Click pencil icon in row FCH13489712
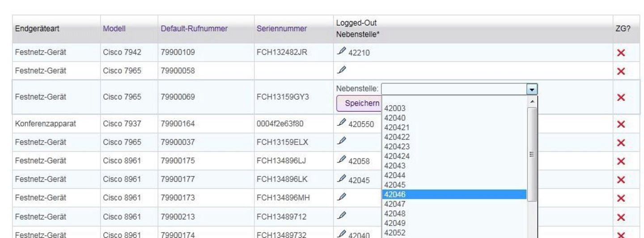The height and width of the screenshot is (238, 644). point(342,216)
